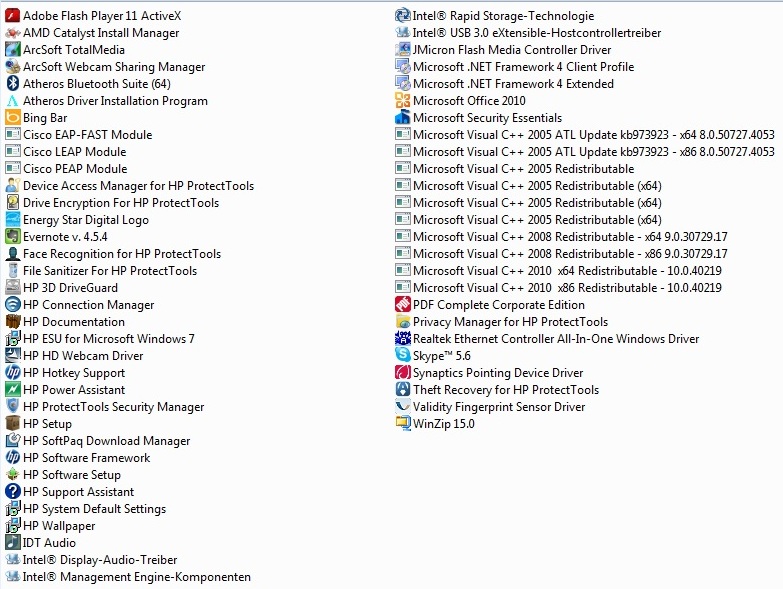
Task: Select 'HP Software Framework' entry
Action: click(x=77, y=458)
